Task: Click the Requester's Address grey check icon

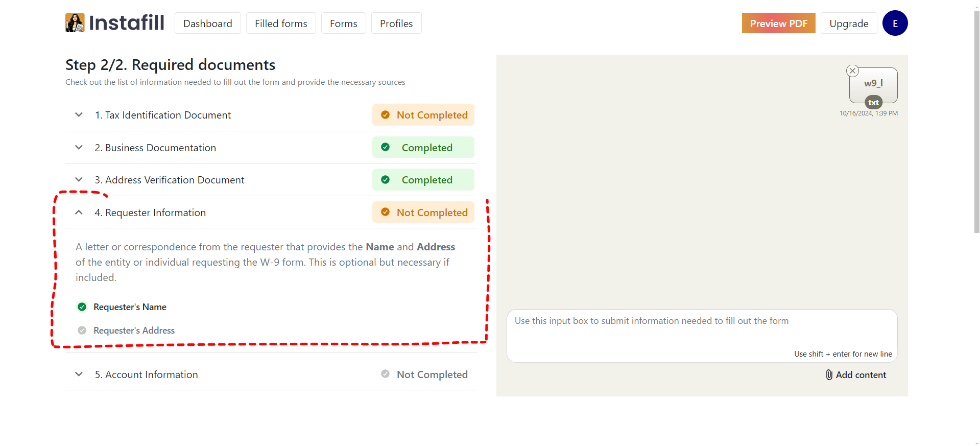Action: tap(82, 331)
